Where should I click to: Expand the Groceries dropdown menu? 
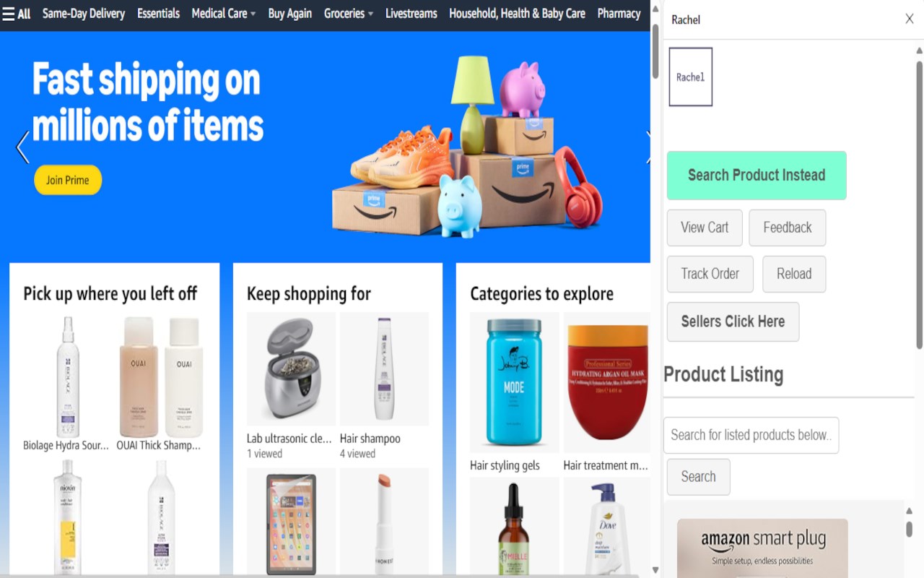pos(349,14)
